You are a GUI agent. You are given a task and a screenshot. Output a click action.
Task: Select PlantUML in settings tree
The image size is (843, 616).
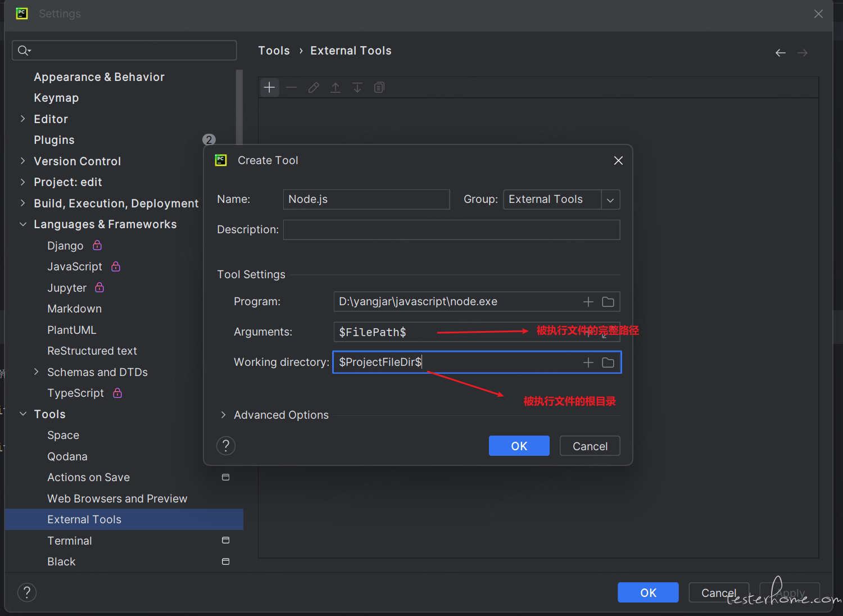click(71, 330)
